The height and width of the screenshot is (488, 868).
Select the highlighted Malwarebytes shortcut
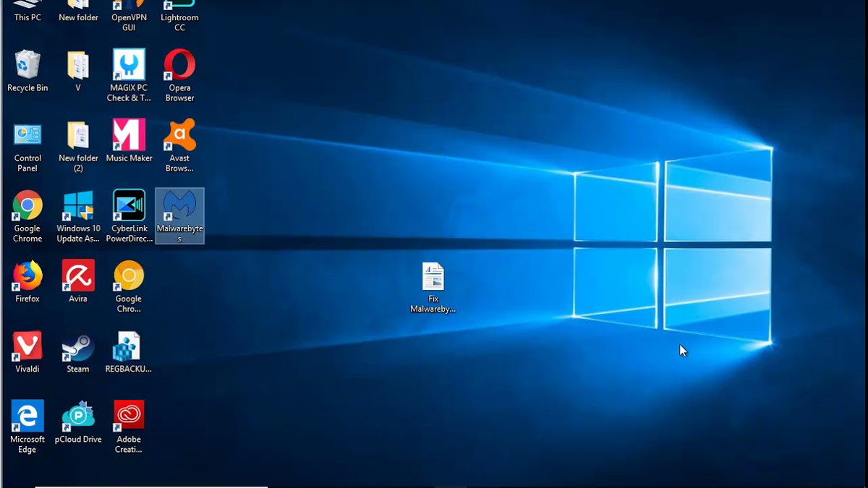(x=179, y=207)
